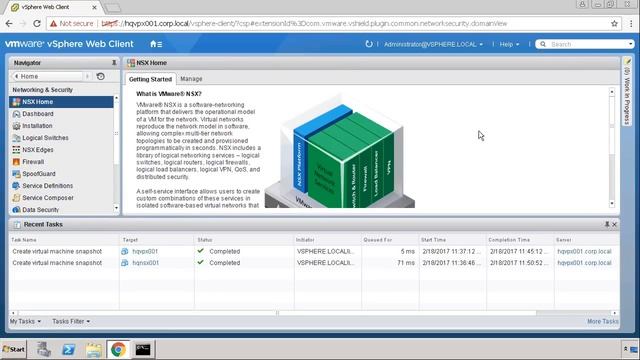Refresh the vSphere Web Client view
This screenshot has width=640, height=360.
tap(369, 44)
